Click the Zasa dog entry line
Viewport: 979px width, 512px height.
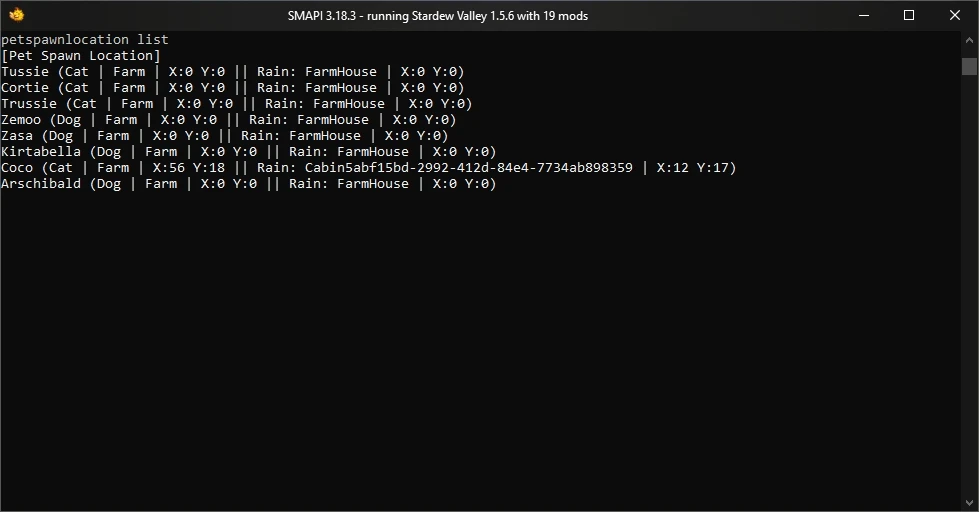point(225,136)
